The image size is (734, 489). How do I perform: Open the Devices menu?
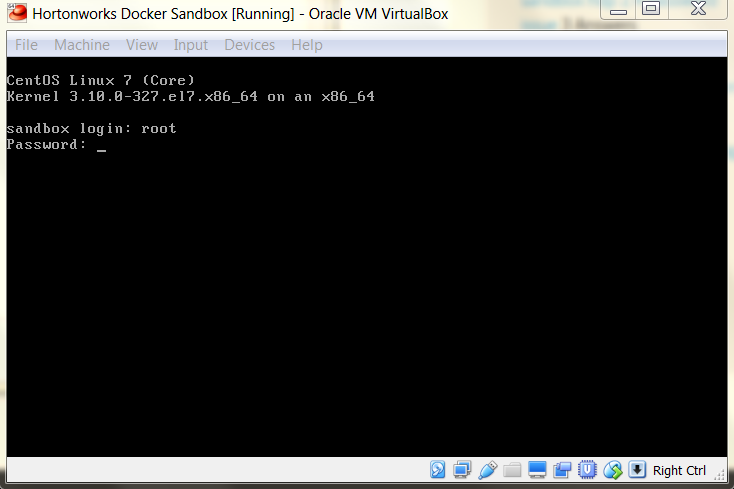pos(250,45)
